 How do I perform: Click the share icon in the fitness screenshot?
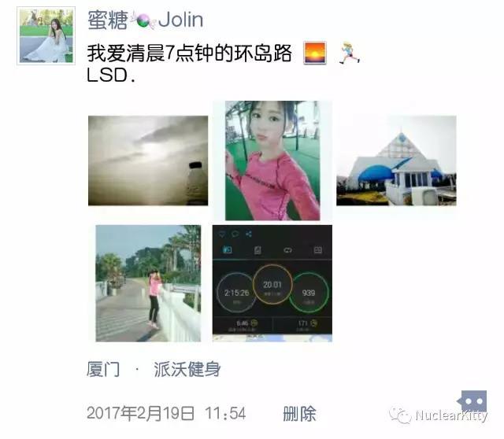click(249, 234)
